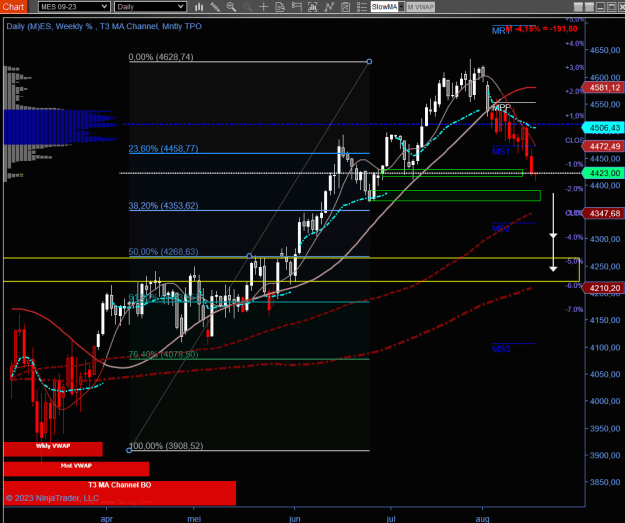This screenshot has width=625, height=523.
Task: Click the Zoom In magnifier icon
Action: click(231, 7)
